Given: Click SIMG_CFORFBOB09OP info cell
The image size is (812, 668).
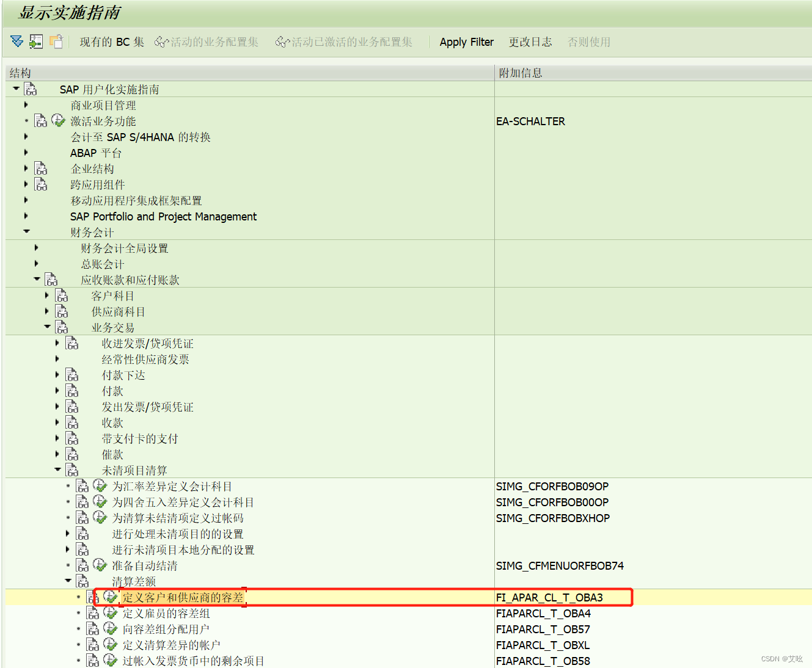Looking at the screenshot, I should (x=552, y=486).
